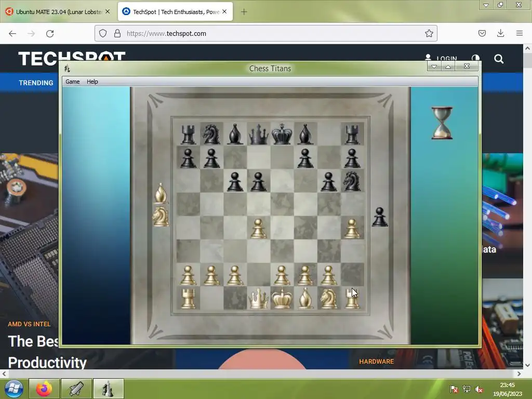Viewport: 532px width, 399px height.
Task: Click the page vertical scrollbar up arrow
Action: click(x=527, y=48)
